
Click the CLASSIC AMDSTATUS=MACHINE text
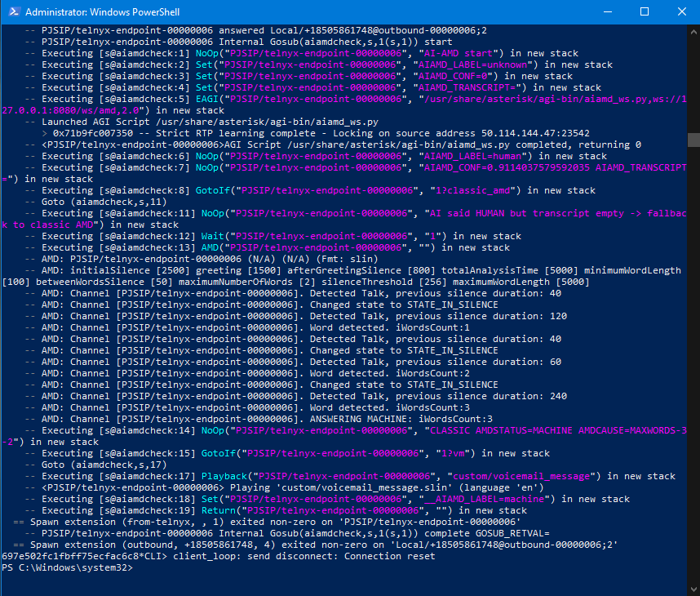tap(501, 430)
